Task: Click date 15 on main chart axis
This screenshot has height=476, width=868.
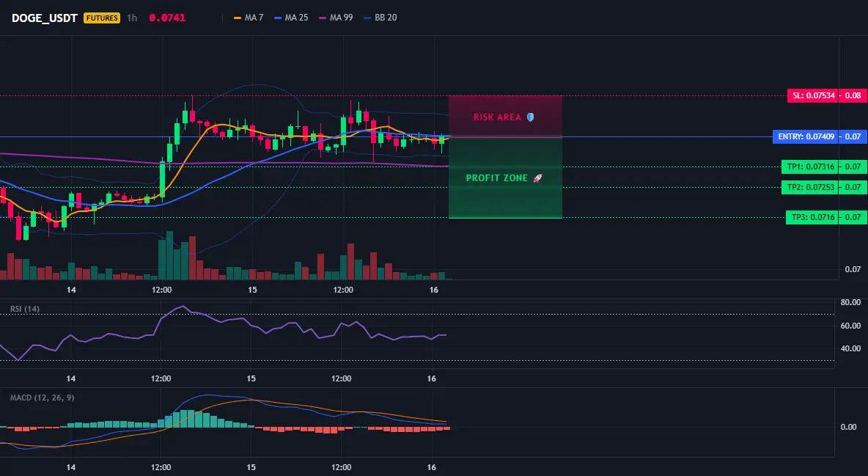Action: coord(252,290)
